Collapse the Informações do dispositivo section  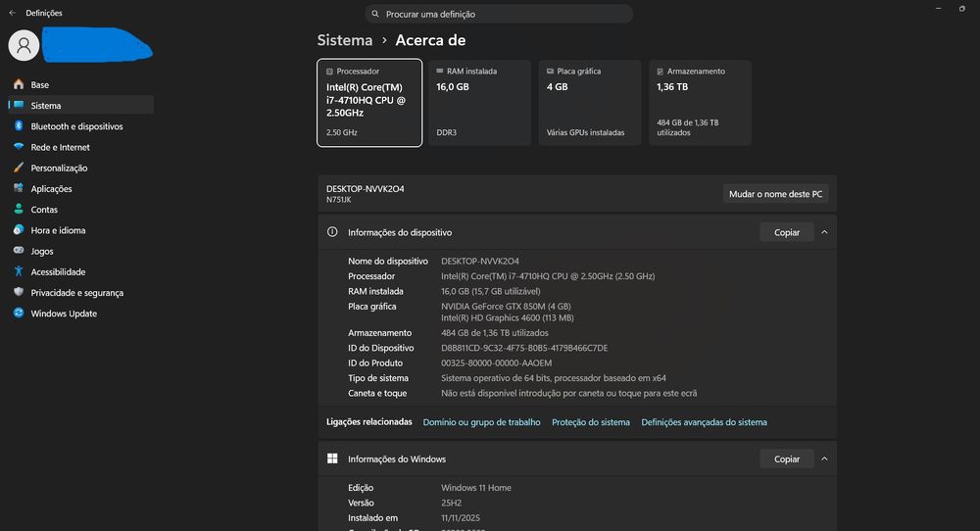click(824, 232)
